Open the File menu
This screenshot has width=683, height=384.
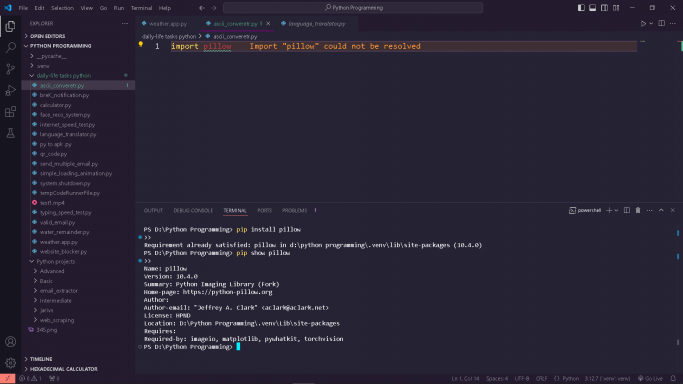tap(23, 8)
